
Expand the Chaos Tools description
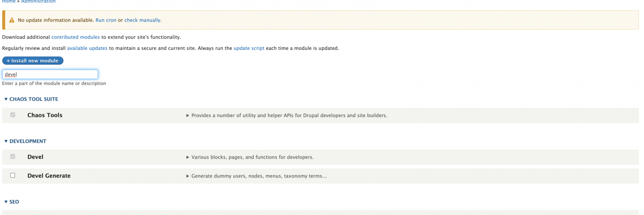(287, 116)
